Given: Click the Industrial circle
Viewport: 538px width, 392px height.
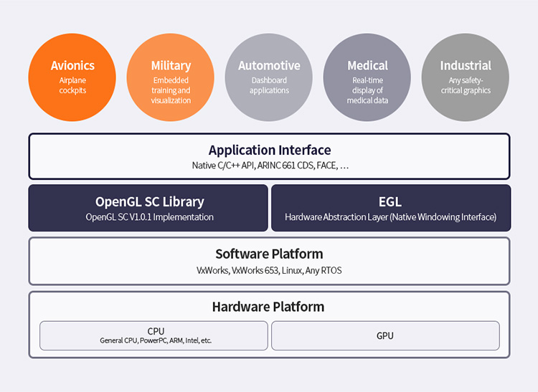Looking at the screenshot, I should click(466, 77).
